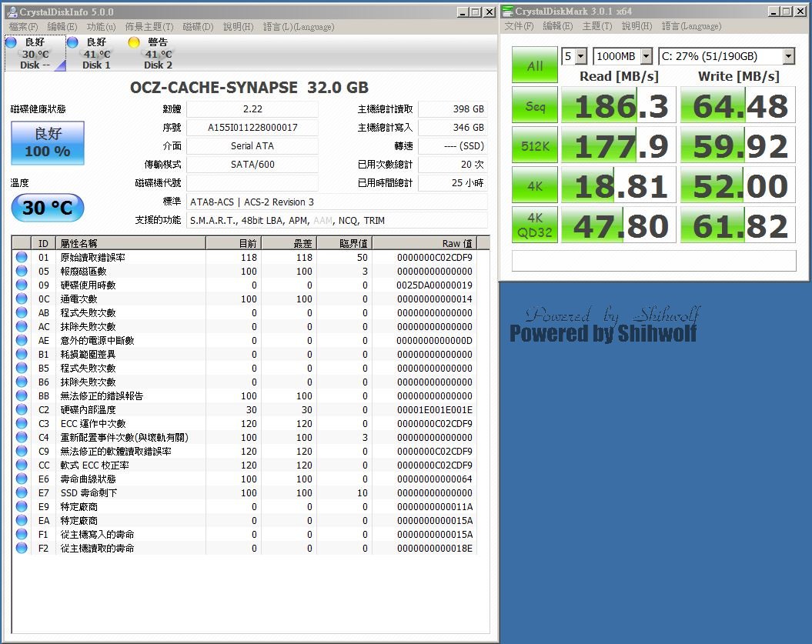Click the serial number field A155I011228000017
Screen dimensions: 812x644
click(x=252, y=128)
